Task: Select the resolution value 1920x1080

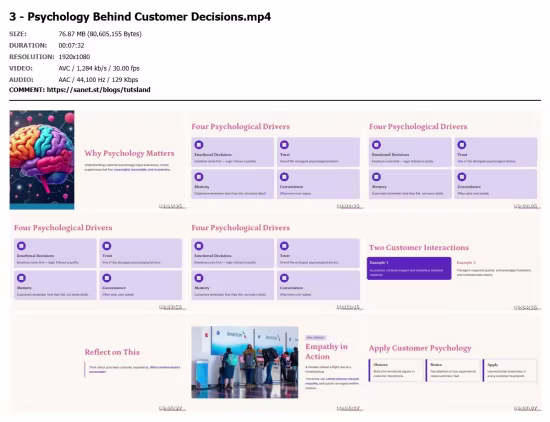Action: (x=74, y=57)
